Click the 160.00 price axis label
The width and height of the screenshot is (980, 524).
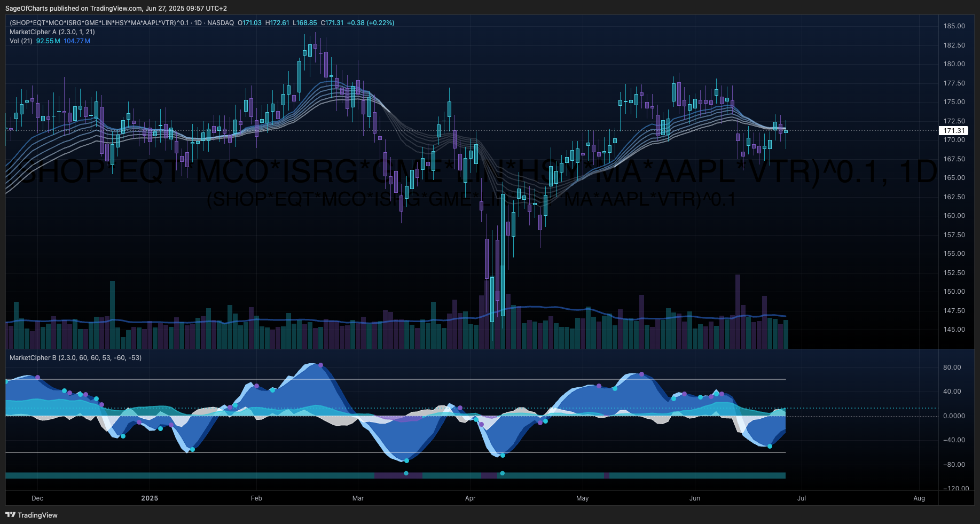coord(954,216)
